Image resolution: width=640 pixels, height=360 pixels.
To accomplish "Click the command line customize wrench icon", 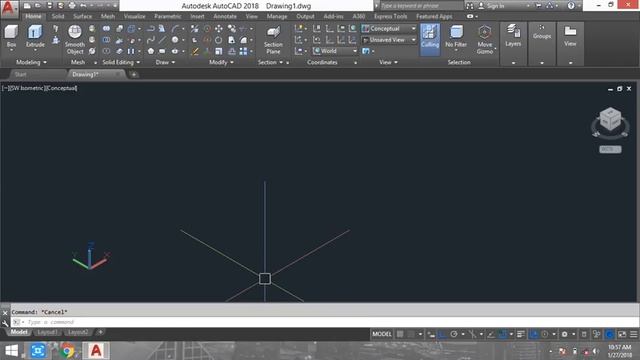I will click(5, 323).
